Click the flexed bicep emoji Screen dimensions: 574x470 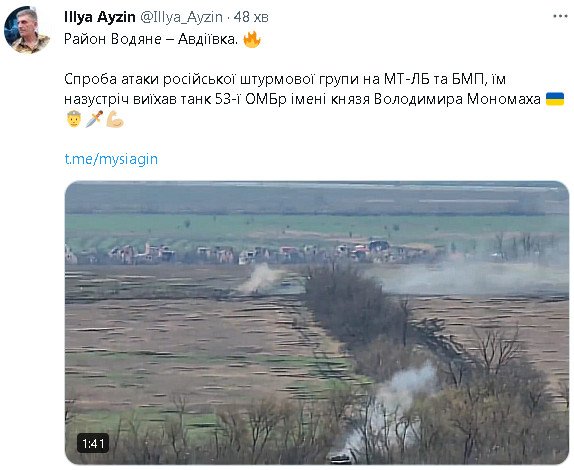coord(115,119)
